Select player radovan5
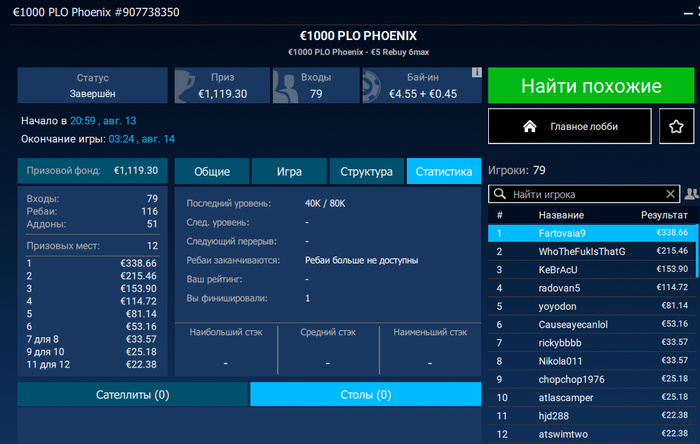Viewport: 700px width, 444px height. click(592, 288)
